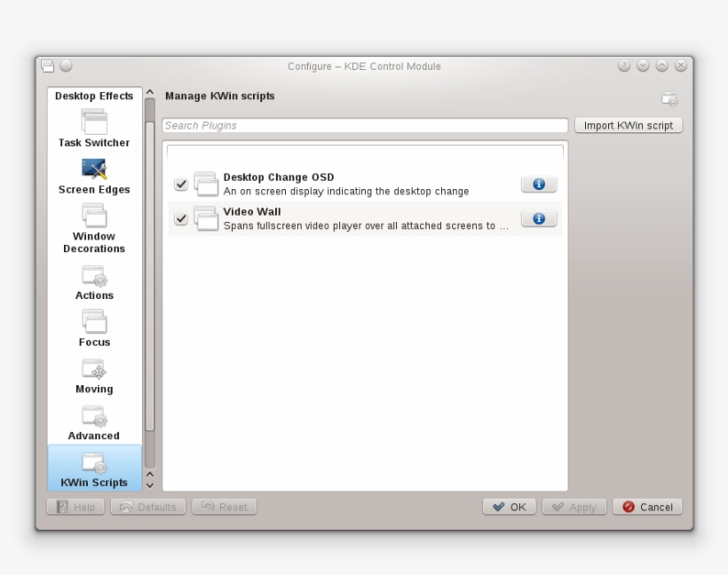Click the Reset button
The width and height of the screenshot is (728, 575).
click(225, 507)
